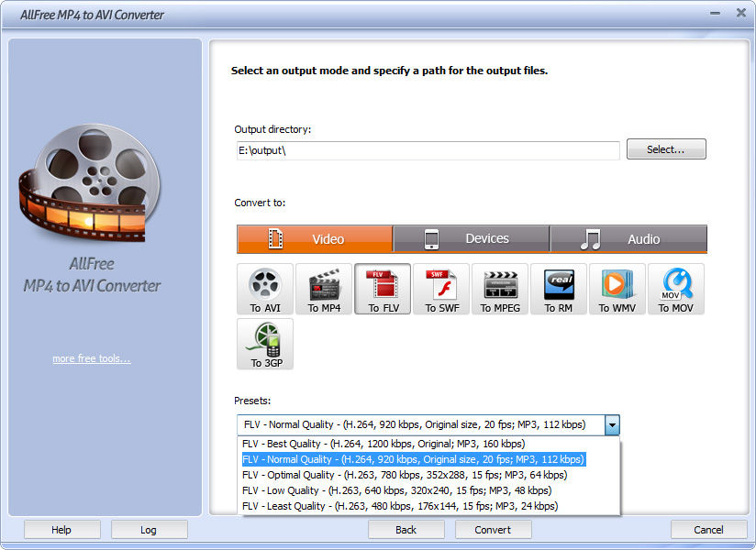Collapse the Presets dropdown arrow

pos(612,424)
